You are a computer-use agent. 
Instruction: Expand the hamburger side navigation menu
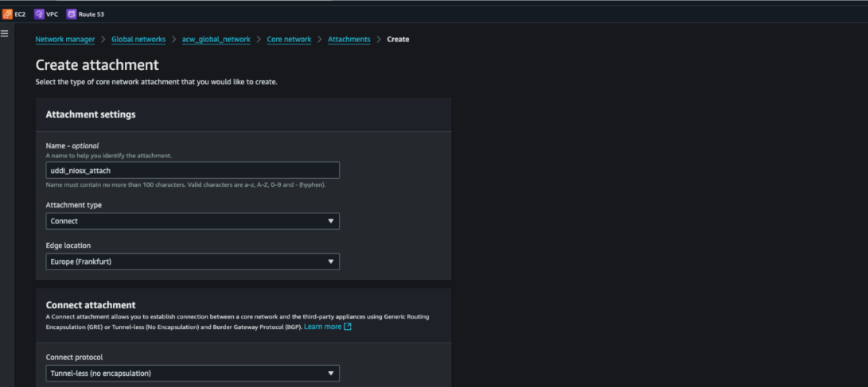[5, 33]
